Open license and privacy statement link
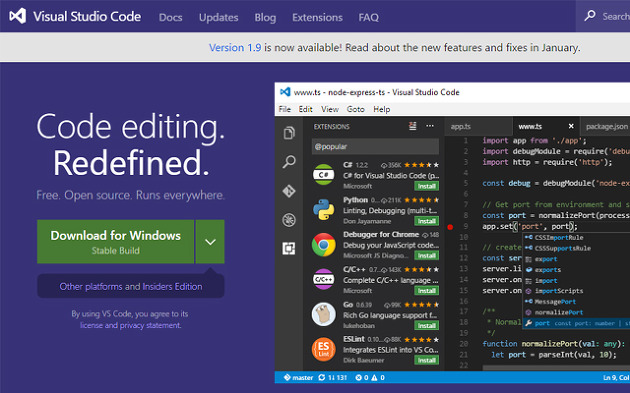The image size is (630, 393). coord(130,325)
